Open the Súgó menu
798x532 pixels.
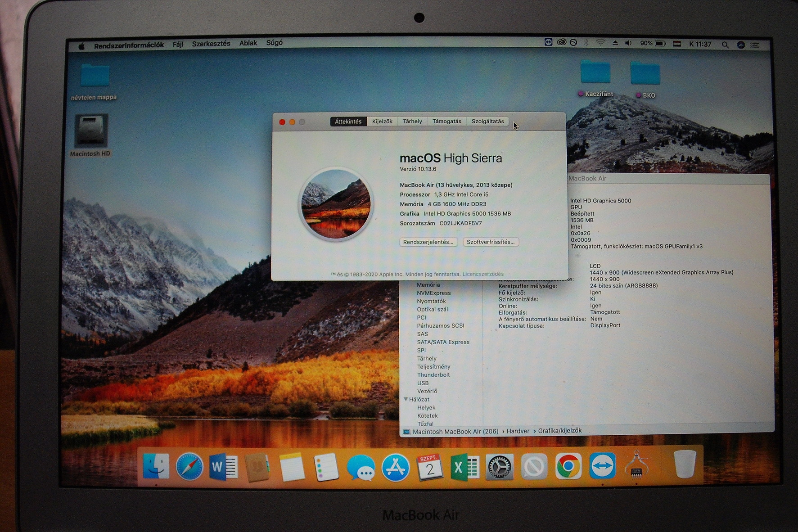point(274,43)
